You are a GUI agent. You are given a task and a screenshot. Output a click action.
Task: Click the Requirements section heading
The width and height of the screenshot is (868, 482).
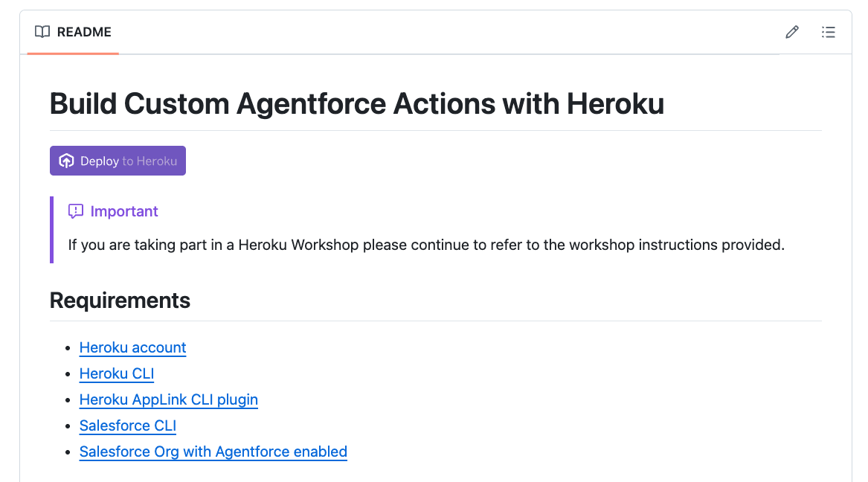120,301
